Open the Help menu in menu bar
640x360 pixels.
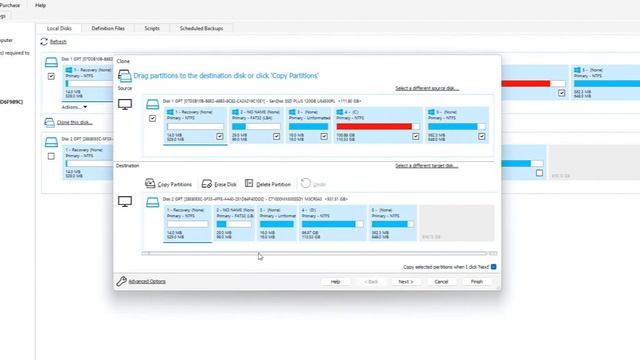[x=40, y=5]
